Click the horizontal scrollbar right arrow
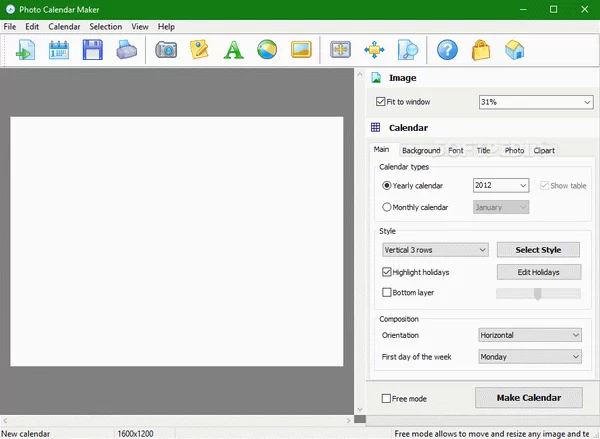The width and height of the screenshot is (600, 439). click(348, 420)
